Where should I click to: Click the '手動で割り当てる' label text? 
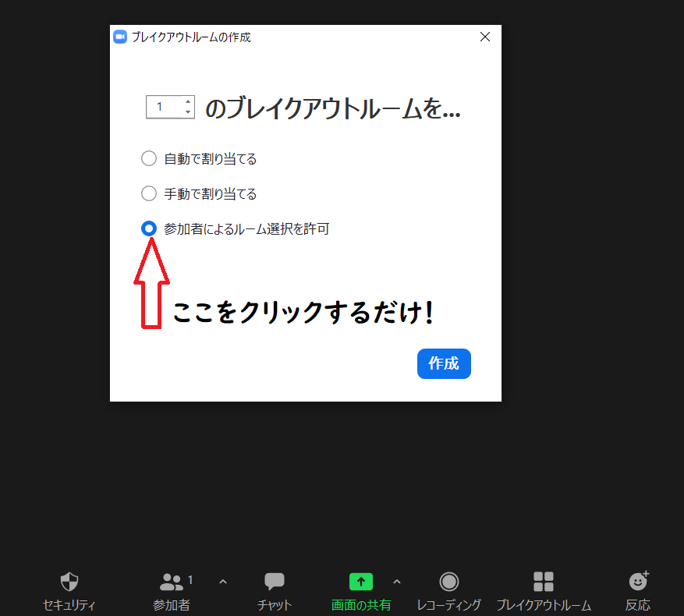[211, 193]
